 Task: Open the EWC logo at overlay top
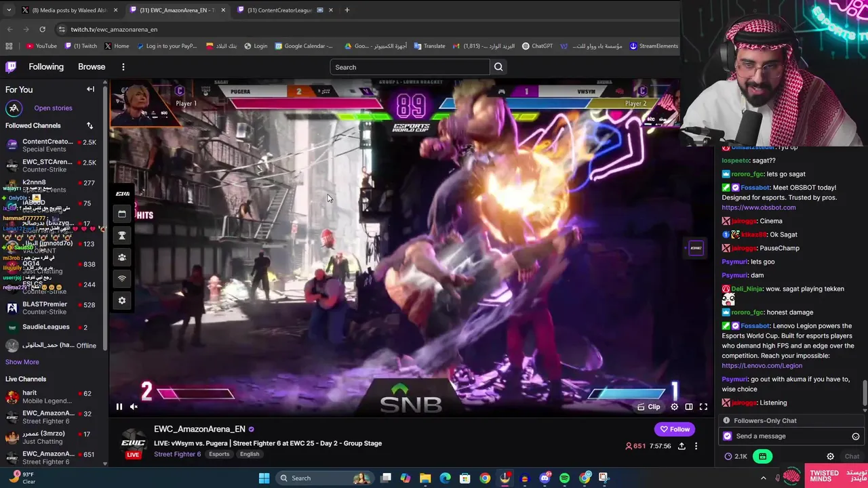point(123,194)
